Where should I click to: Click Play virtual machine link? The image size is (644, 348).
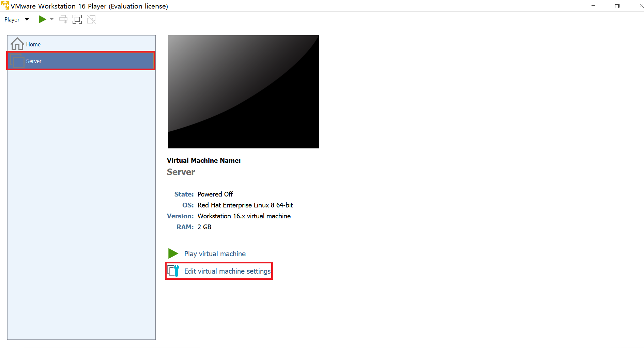[215, 254]
